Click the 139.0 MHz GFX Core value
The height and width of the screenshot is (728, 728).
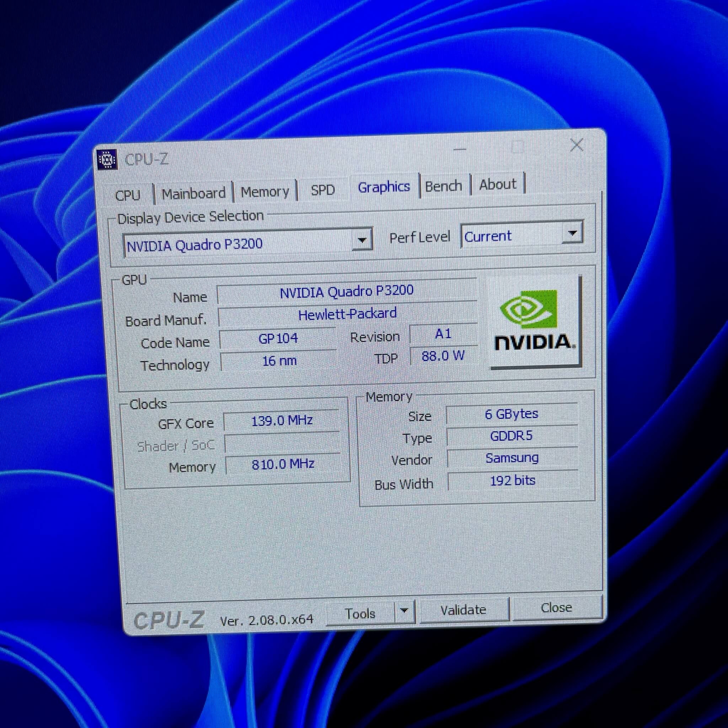point(282,421)
